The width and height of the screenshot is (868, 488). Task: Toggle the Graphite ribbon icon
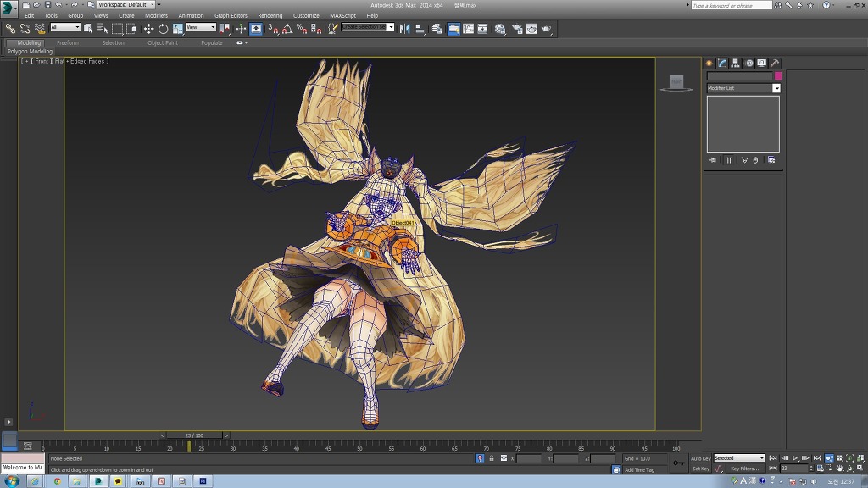(453, 28)
